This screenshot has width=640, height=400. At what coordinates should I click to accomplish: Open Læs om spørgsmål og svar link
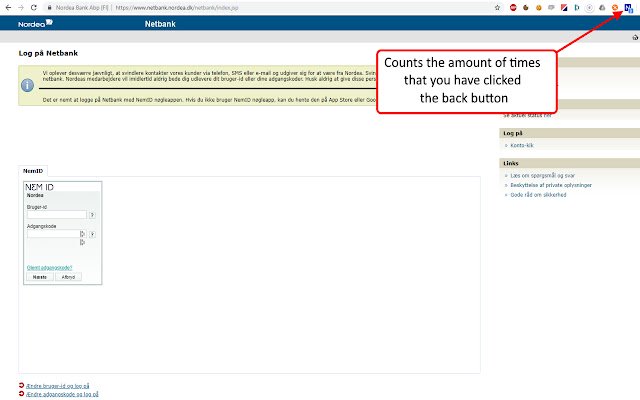click(542, 175)
